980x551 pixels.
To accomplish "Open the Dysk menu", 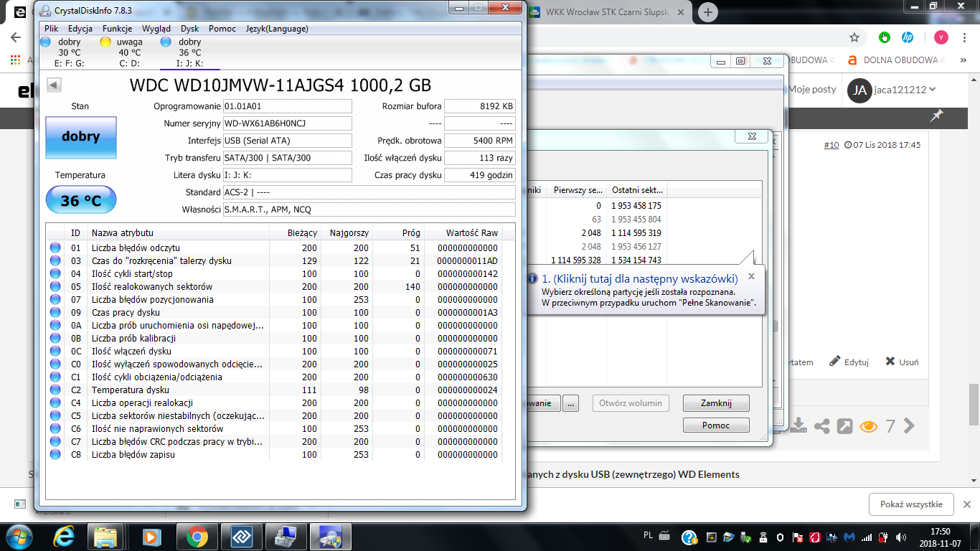I will tap(190, 29).
